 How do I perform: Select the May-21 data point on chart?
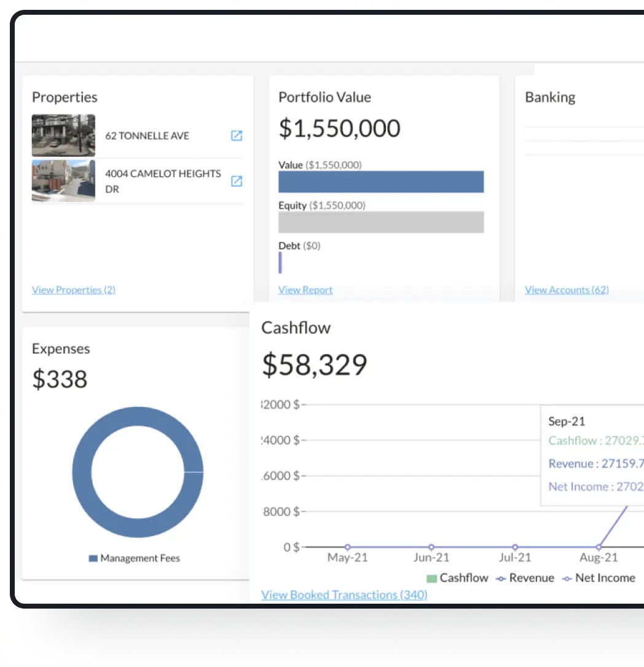point(348,547)
